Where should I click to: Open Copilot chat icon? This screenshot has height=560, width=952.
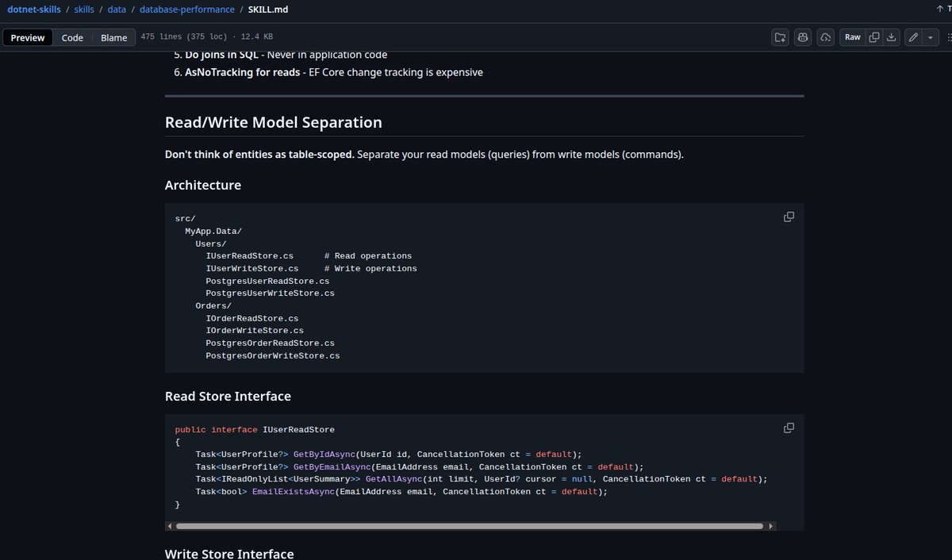pos(803,37)
